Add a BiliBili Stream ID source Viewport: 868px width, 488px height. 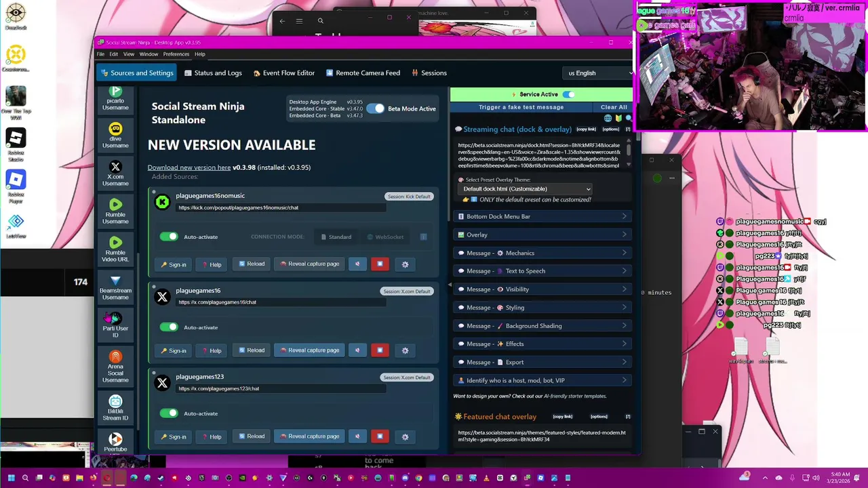[x=115, y=408]
